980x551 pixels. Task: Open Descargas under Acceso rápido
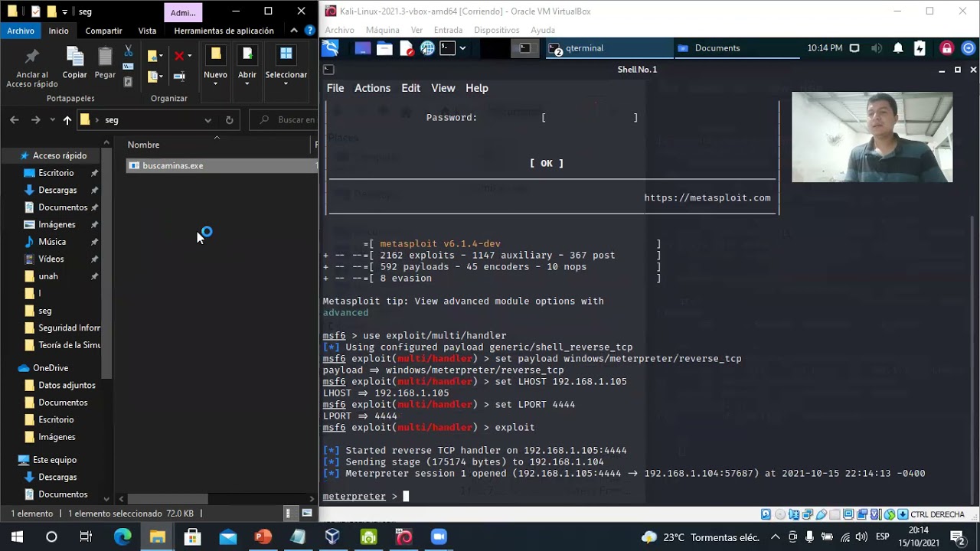[x=57, y=191]
